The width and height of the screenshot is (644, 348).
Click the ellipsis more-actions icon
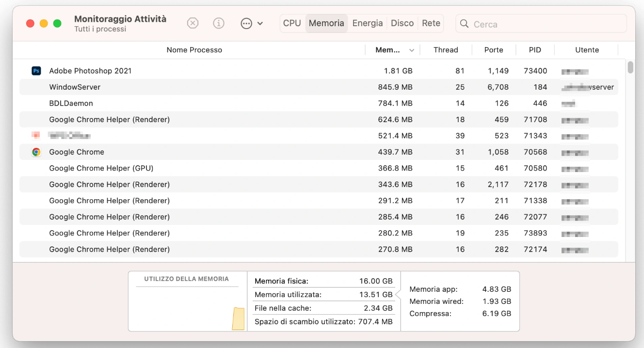[x=246, y=23]
